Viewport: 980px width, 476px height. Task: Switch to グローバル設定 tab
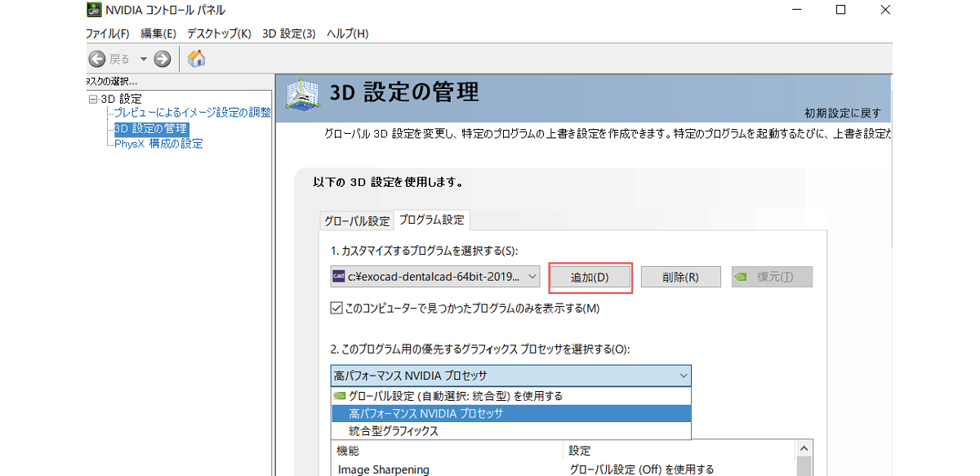click(357, 221)
